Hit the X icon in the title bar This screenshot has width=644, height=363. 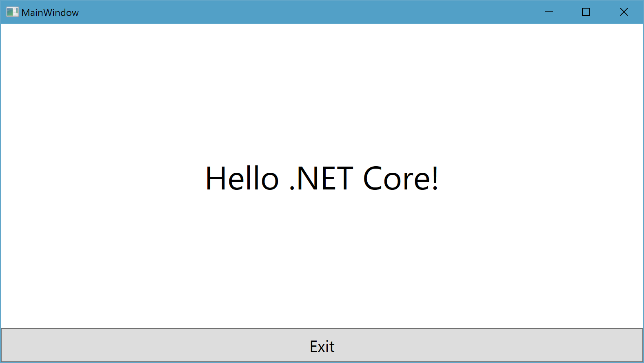pyautogui.click(x=624, y=12)
